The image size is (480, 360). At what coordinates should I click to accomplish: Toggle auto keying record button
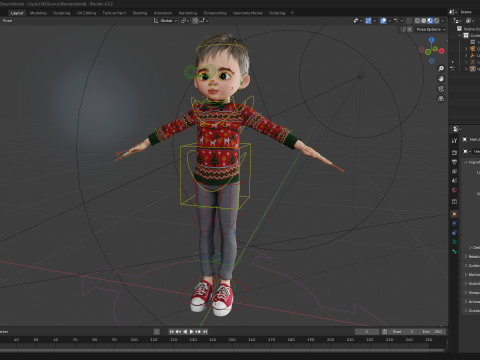click(x=156, y=332)
